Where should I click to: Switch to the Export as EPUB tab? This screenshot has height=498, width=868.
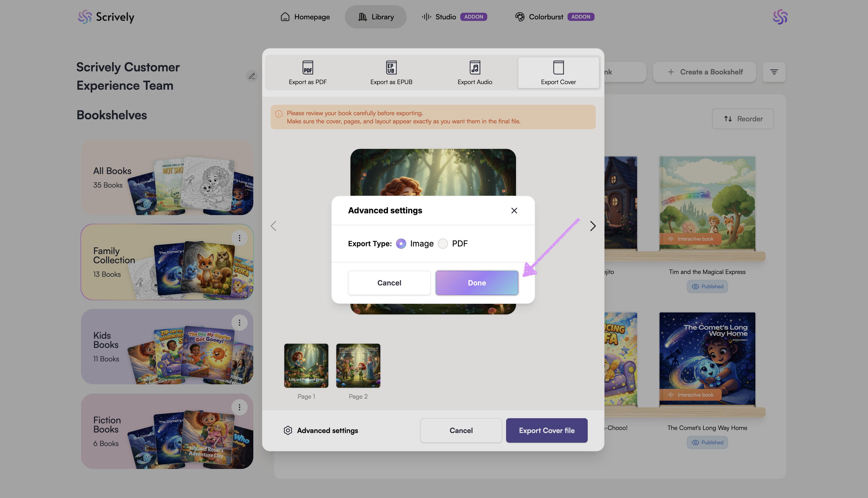coord(391,73)
